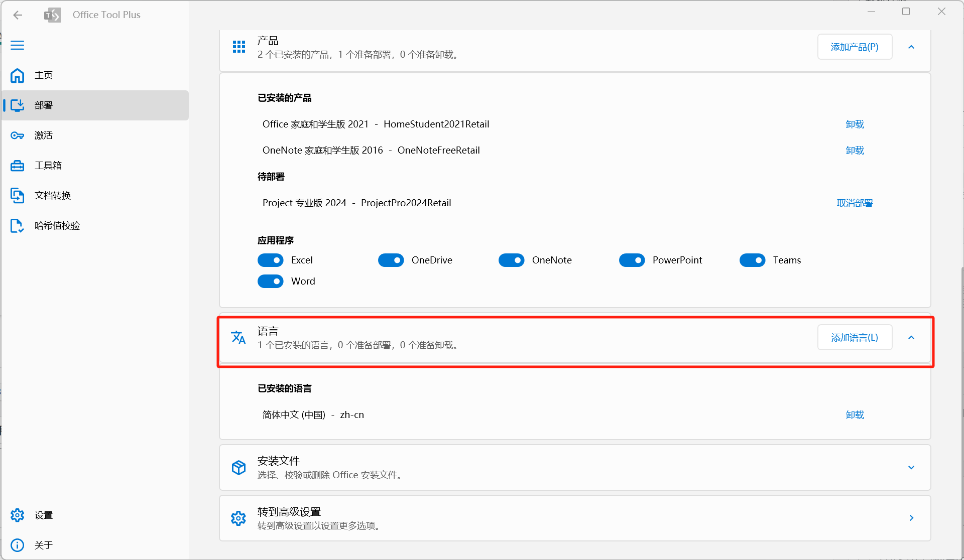964x560 pixels.
Task: Open 转到高级设置 with right chevron
Action: [x=911, y=518]
